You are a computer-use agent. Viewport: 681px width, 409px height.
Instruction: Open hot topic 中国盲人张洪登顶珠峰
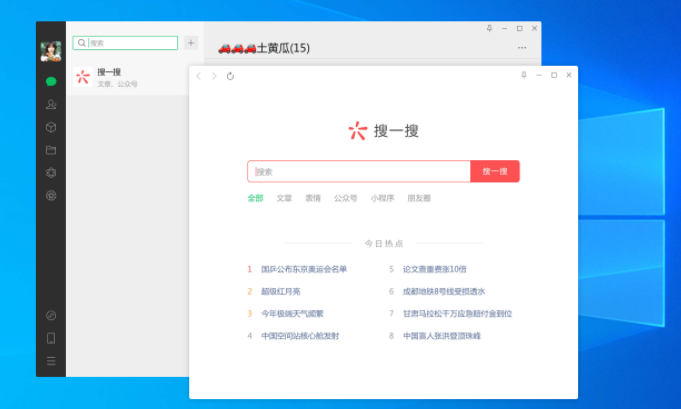442,336
